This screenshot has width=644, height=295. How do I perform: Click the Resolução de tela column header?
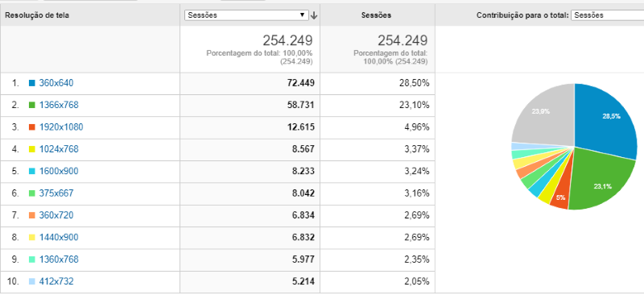click(x=37, y=15)
